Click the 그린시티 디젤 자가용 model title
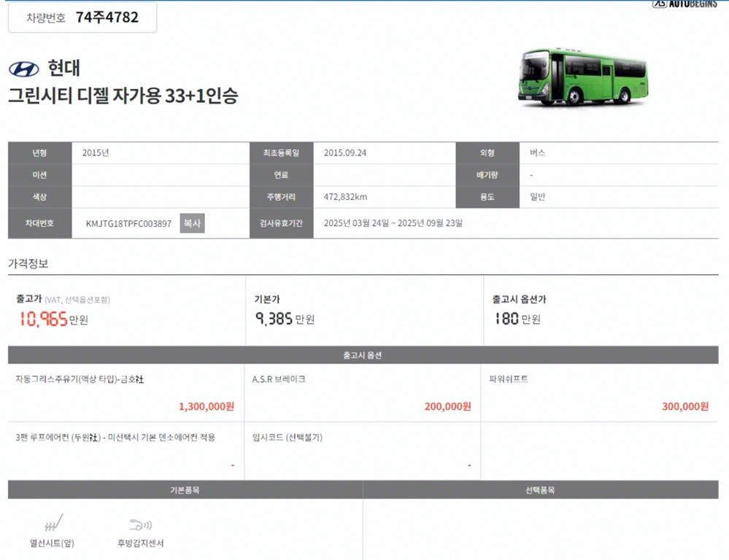The height and width of the screenshot is (560, 729). point(123,96)
